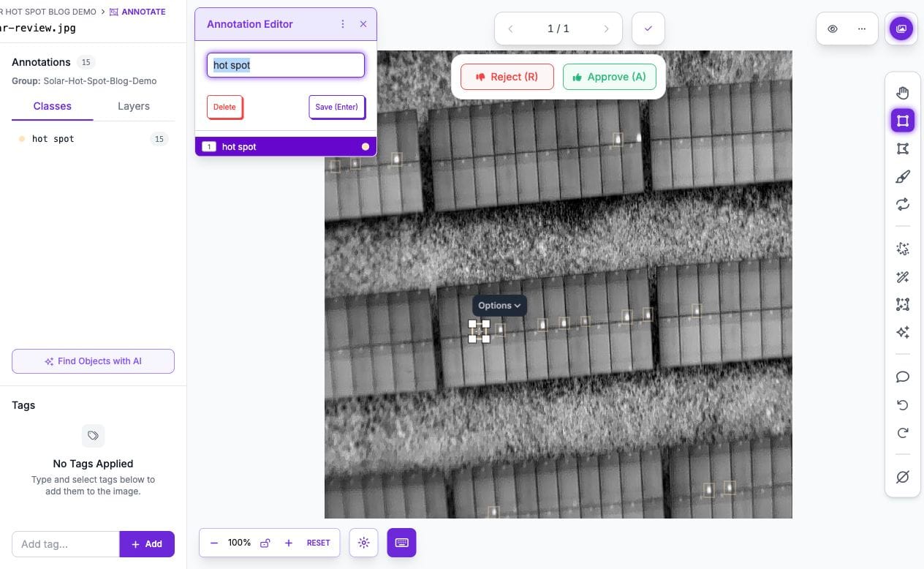Select the bounding box tool
Viewport: 924px width, 569px height.
coord(902,121)
